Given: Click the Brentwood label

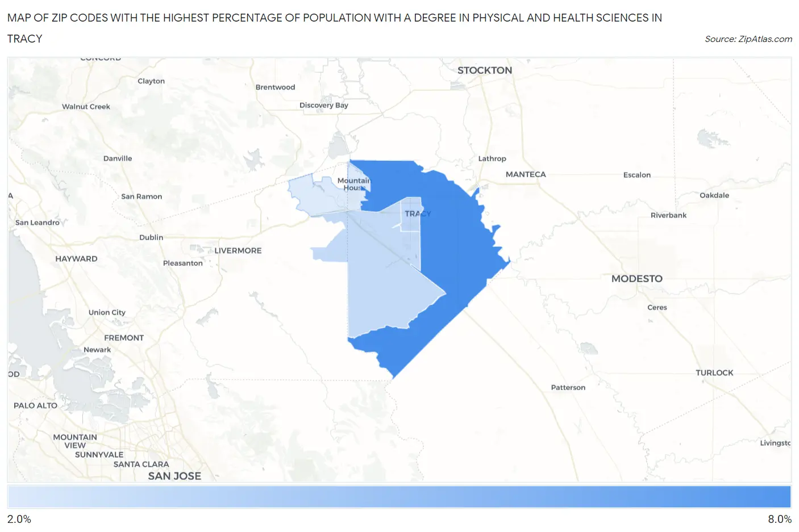Looking at the screenshot, I should point(275,87).
